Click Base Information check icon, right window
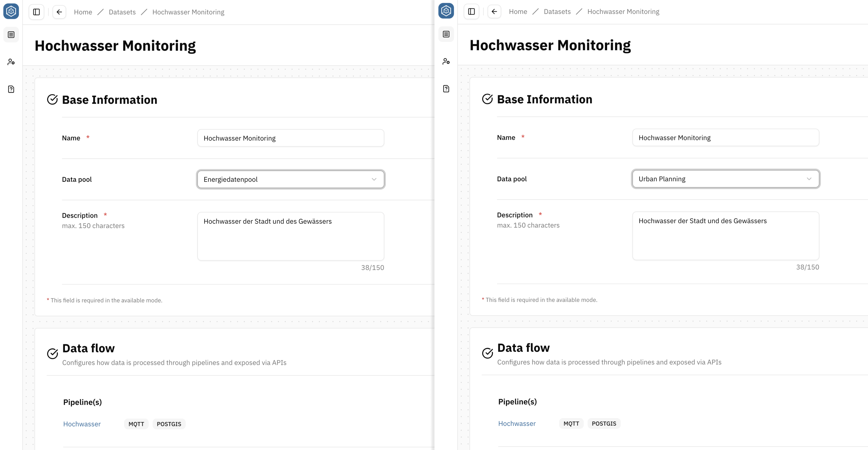This screenshot has height=450, width=868. [487, 99]
